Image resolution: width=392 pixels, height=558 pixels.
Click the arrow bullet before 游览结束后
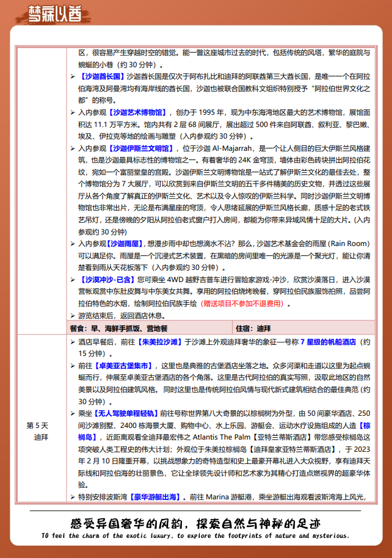pos(73,316)
